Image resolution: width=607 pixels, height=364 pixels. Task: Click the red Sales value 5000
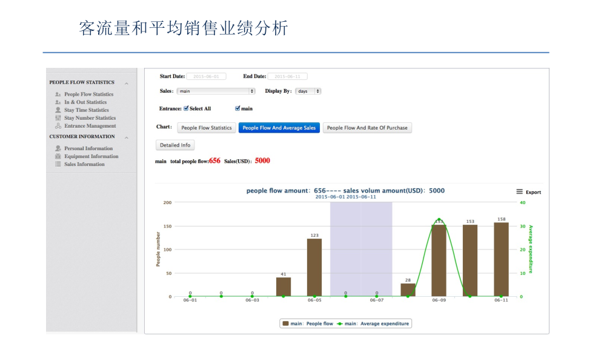[x=262, y=160]
